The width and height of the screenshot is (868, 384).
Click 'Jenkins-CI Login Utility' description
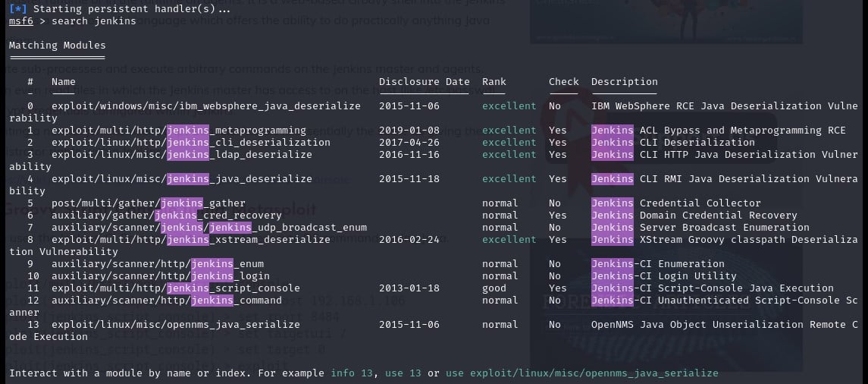[x=664, y=276]
